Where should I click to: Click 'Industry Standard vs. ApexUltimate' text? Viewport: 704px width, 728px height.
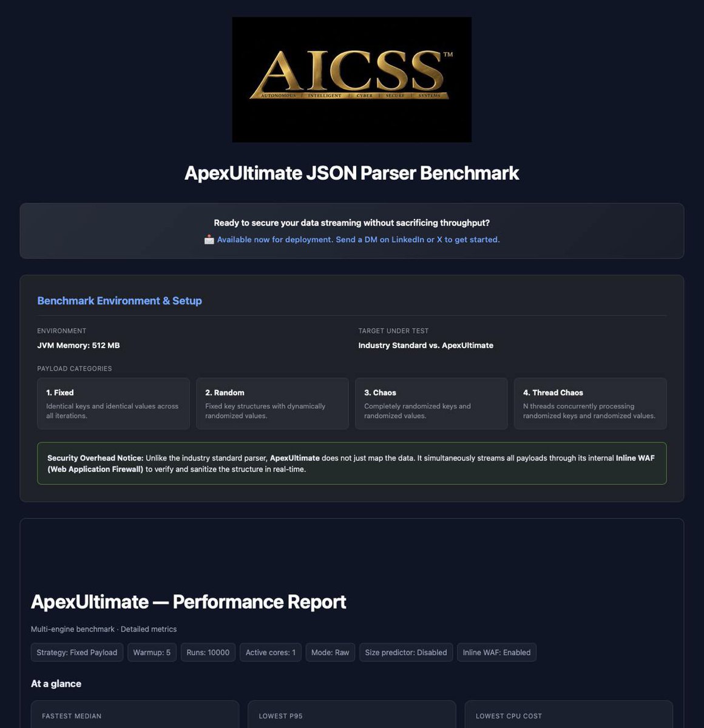point(425,345)
